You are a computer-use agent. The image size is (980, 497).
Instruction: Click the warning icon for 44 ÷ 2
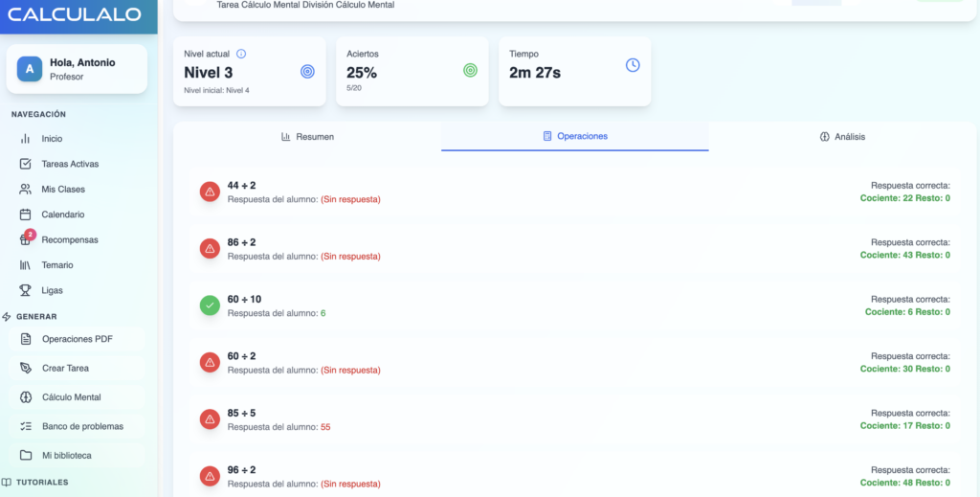pos(210,192)
